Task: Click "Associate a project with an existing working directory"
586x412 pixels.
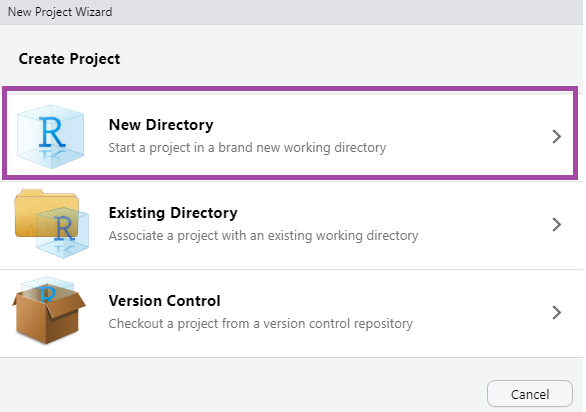Action: coord(263,236)
